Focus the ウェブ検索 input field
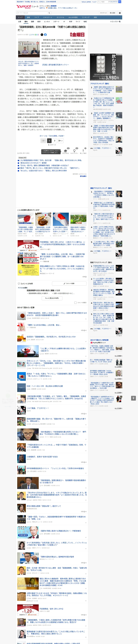The height and width of the screenshot is (644, 138). [x=103, y=2]
